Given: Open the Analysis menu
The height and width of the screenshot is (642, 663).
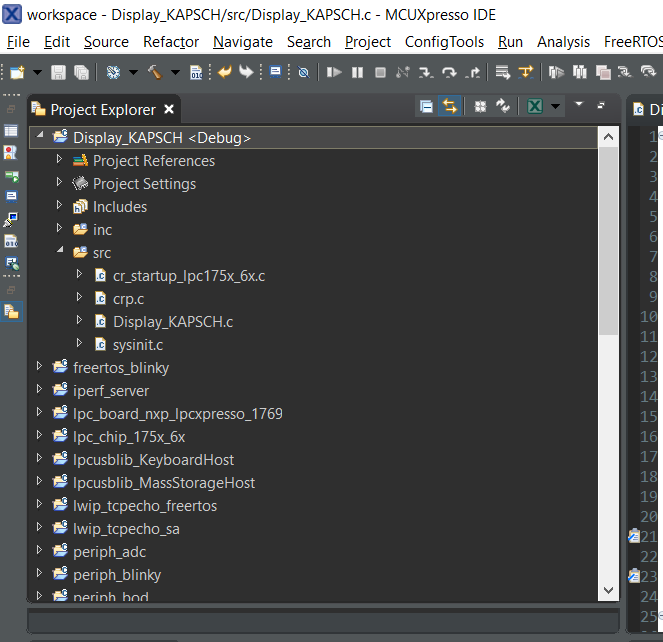Looking at the screenshot, I should (563, 42).
